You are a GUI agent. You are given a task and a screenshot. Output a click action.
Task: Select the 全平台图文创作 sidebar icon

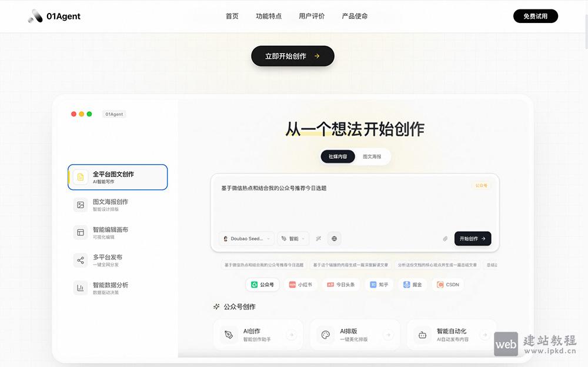pyautogui.click(x=80, y=177)
